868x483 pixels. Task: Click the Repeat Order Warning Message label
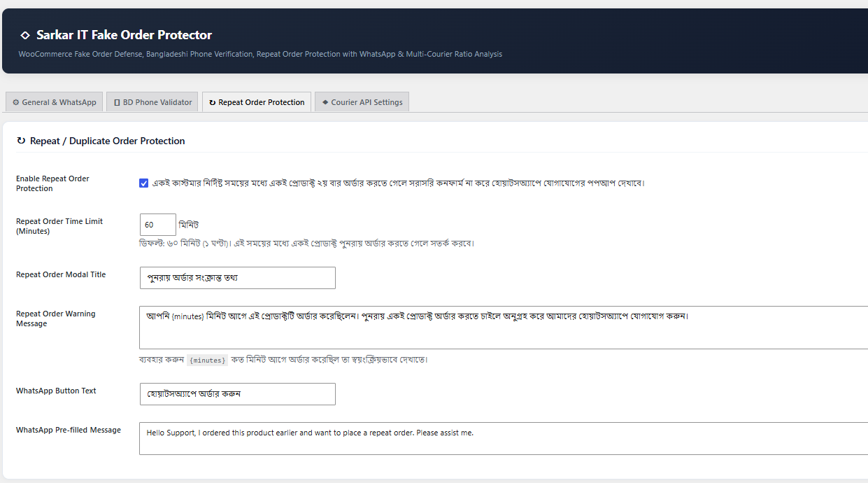pos(56,318)
